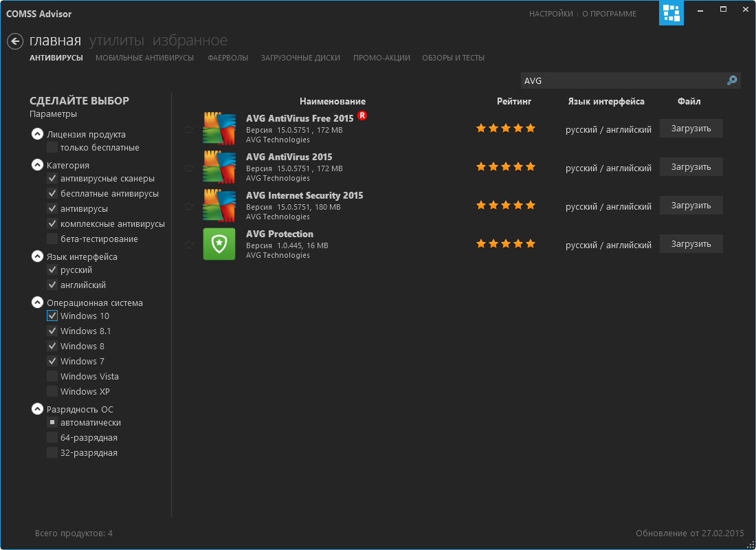Screen dimensions: 756x550
Task: Open AVG Protection title text
Action: (x=280, y=234)
